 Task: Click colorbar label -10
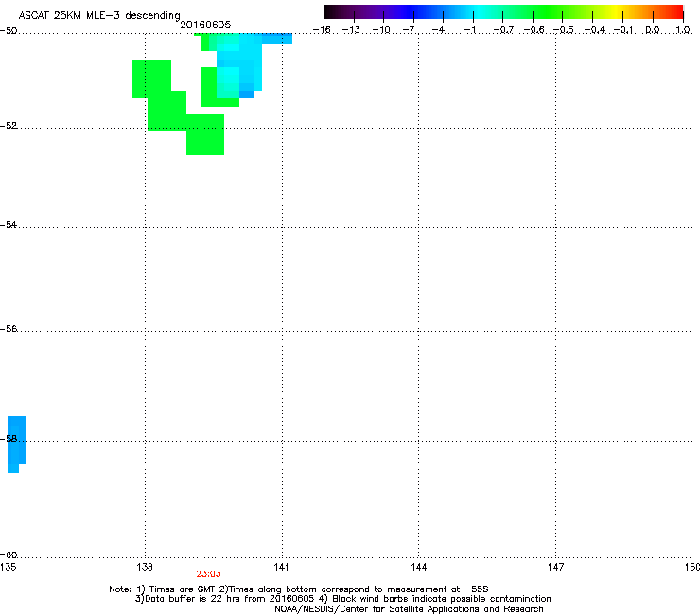381,30
